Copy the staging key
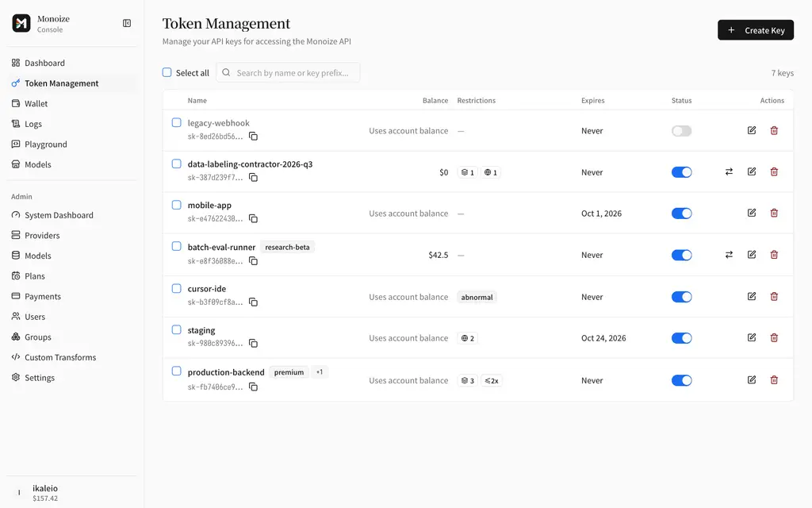812x508 pixels. coord(253,343)
